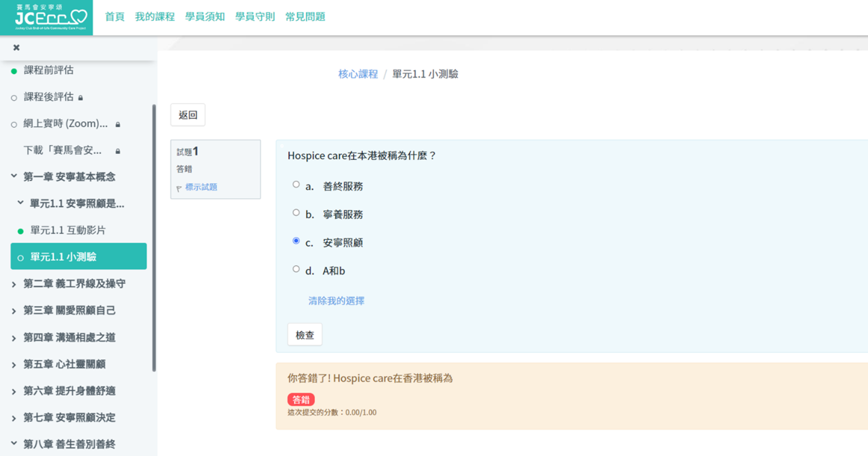This screenshot has width=868, height=456.
Task: Click lock icon beside 網上實時 (Zoom)
Action: pyautogui.click(x=117, y=125)
